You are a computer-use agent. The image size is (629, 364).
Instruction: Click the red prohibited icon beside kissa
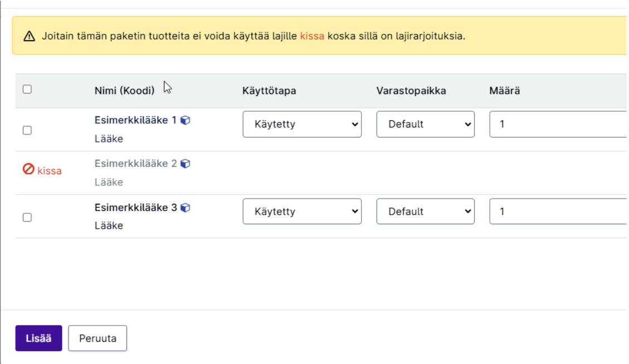[28, 169]
